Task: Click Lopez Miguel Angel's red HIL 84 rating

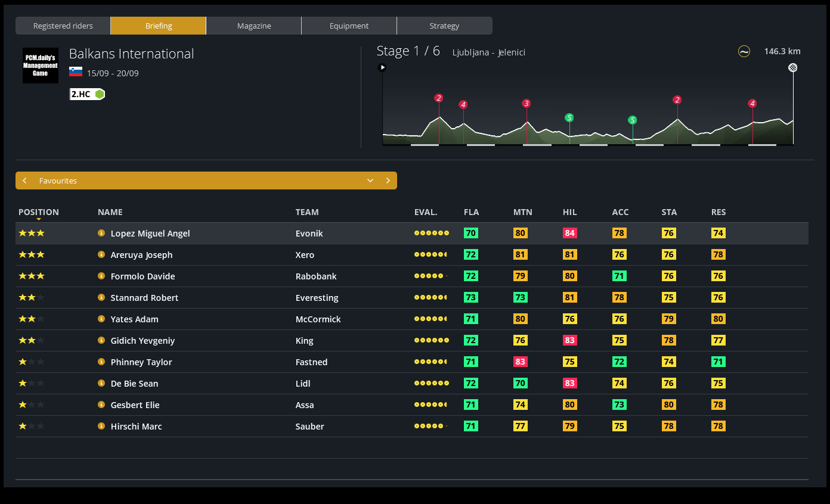Action: (569, 233)
